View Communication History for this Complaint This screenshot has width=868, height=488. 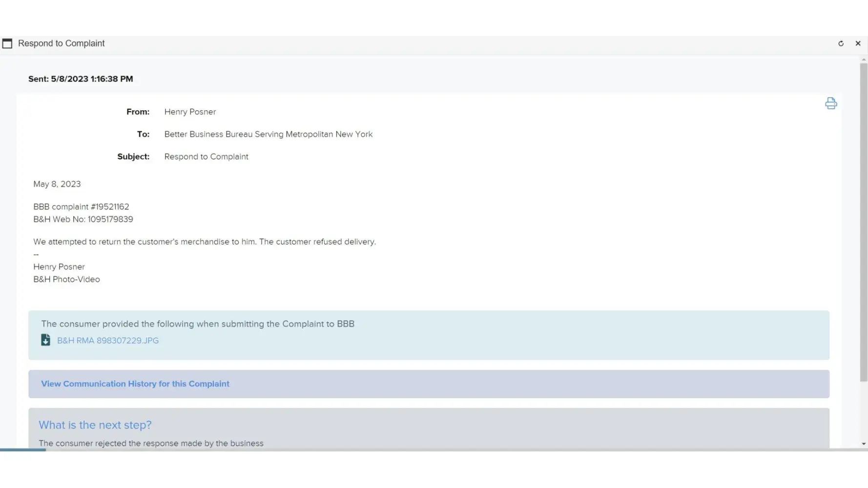(x=135, y=384)
